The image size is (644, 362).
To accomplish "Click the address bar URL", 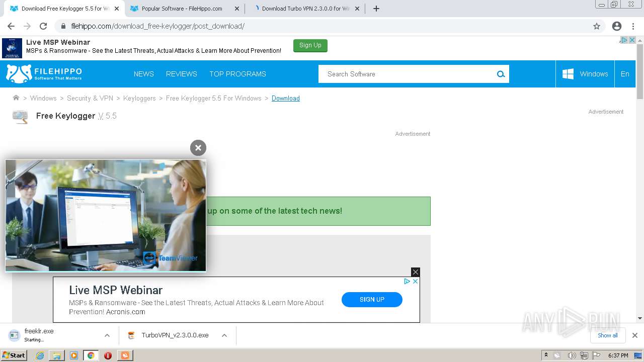I will tap(158, 26).
